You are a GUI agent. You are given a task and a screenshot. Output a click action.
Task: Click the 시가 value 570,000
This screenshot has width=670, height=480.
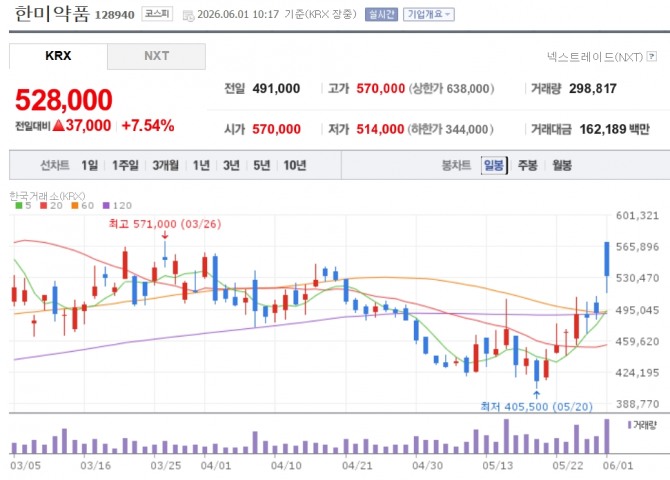pyautogui.click(x=276, y=129)
